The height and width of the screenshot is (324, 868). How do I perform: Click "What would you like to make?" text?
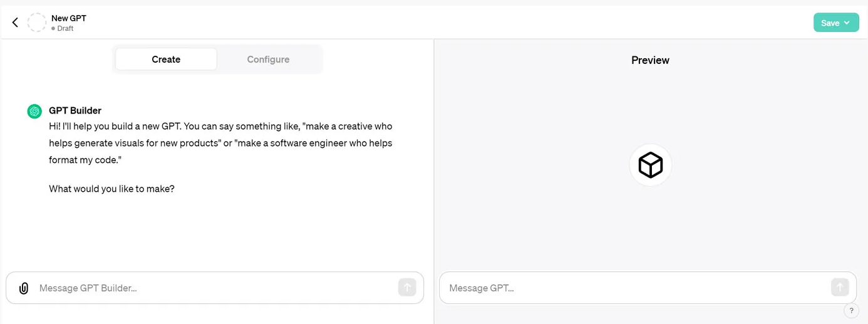[111, 188]
